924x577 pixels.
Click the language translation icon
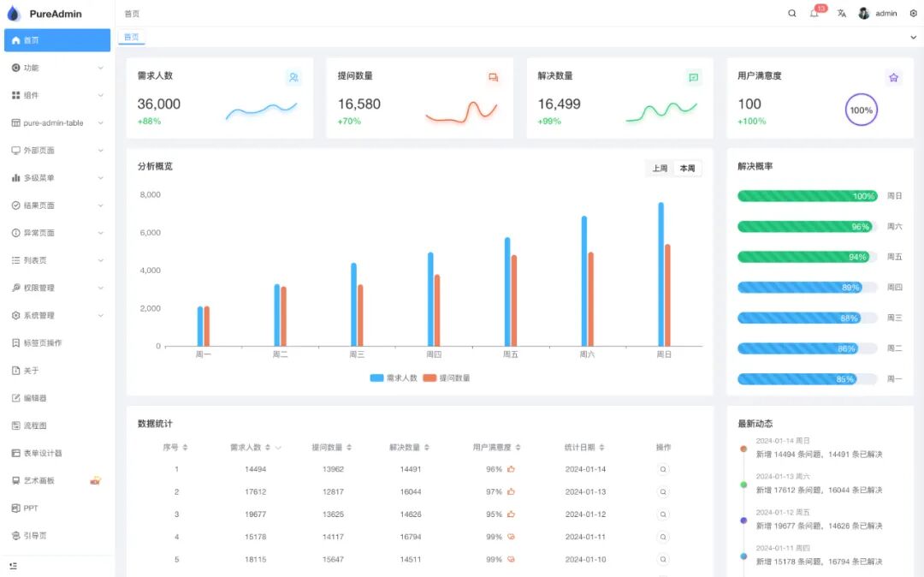pos(842,14)
